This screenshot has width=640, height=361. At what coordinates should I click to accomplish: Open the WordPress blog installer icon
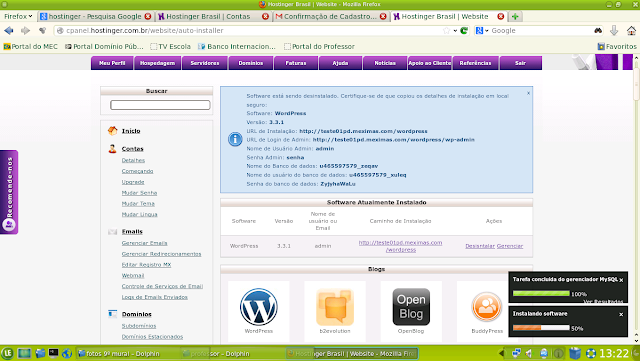tap(259, 307)
